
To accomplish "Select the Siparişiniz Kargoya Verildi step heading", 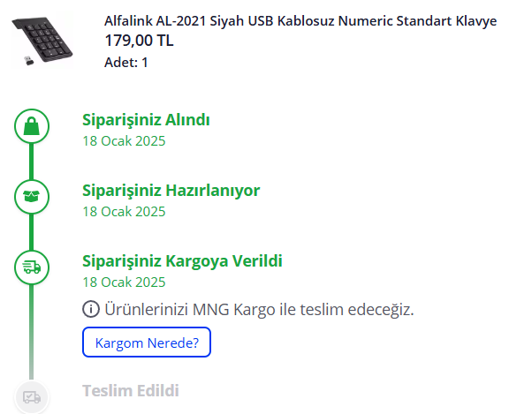I will point(182,261).
